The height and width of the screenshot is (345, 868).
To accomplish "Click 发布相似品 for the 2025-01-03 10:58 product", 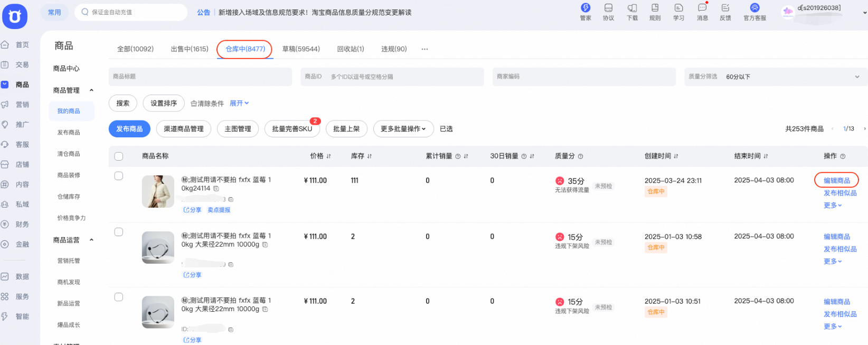I will 840,249.
